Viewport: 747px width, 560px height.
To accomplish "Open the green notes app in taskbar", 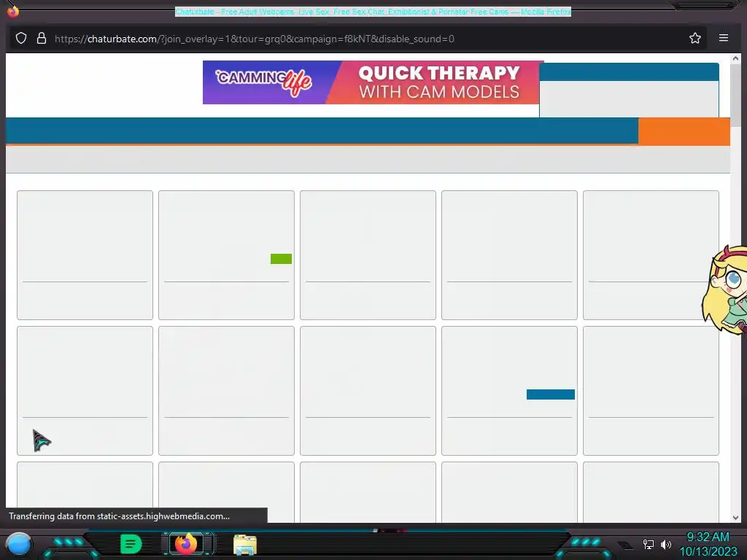I will pyautogui.click(x=131, y=544).
